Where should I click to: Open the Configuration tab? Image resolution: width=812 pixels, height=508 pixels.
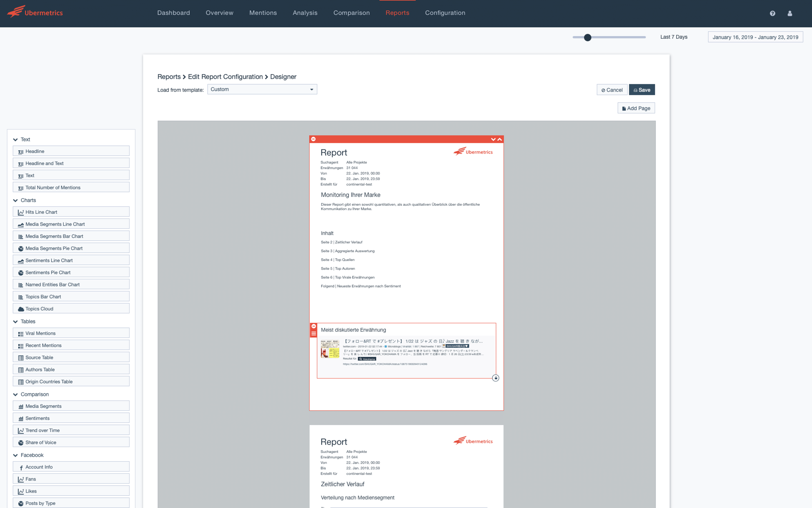tap(445, 13)
